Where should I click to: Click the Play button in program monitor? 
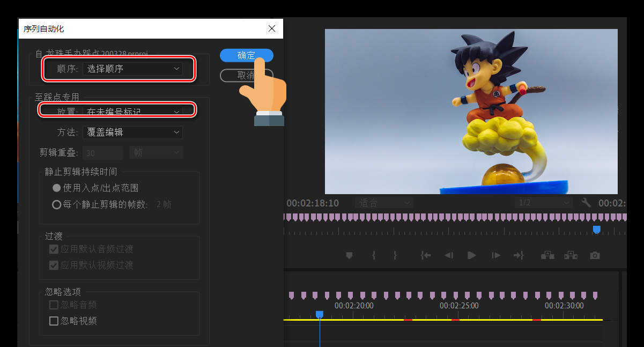click(472, 255)
